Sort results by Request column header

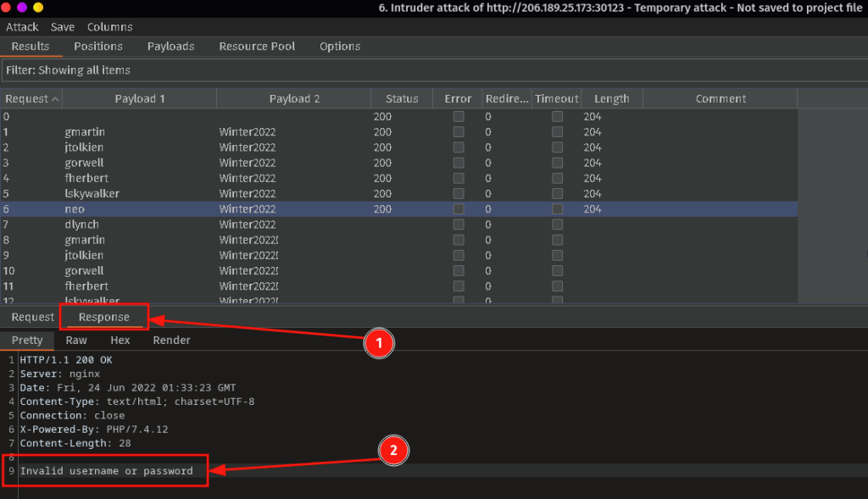[31, 99]
